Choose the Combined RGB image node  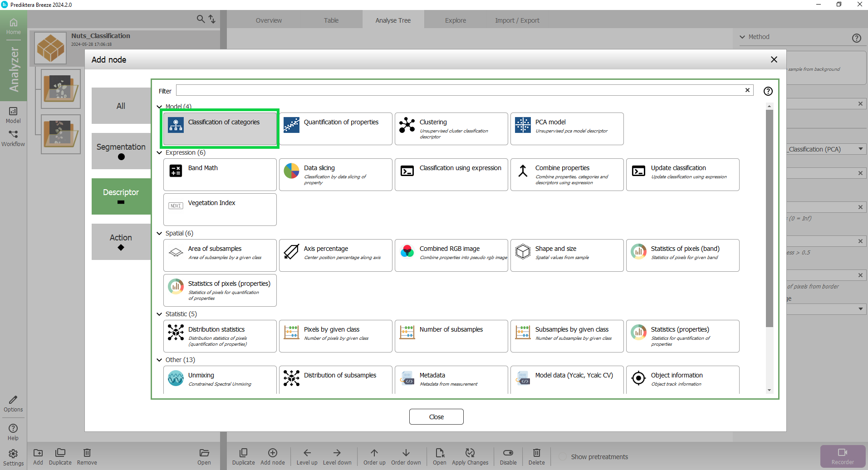click(x=451, y=255)
